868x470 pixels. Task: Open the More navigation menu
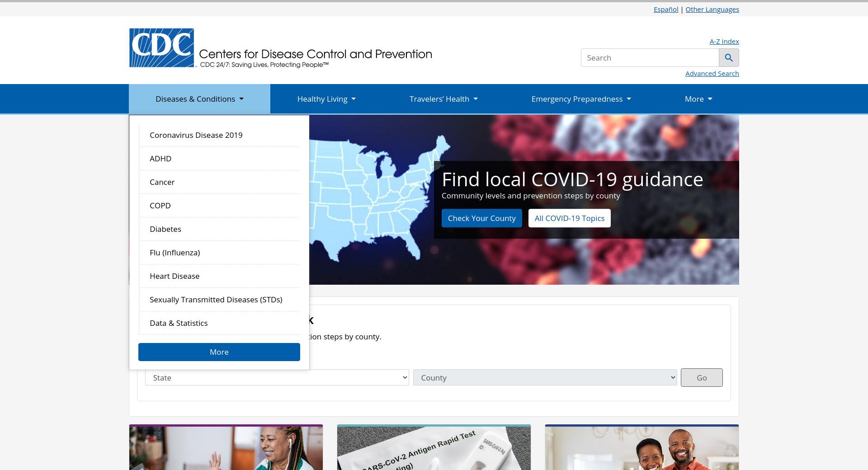click(x=698, y=99)
